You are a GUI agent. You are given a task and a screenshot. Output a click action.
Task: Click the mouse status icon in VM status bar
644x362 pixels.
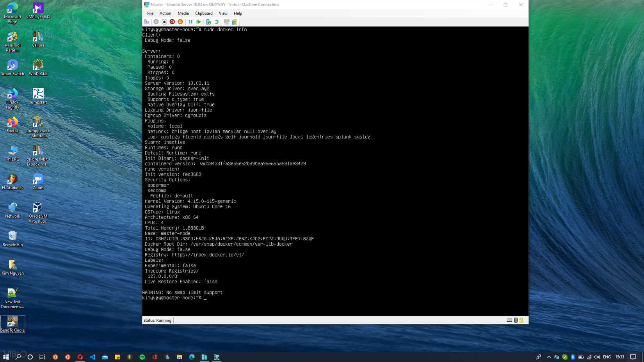coord(516,320)
